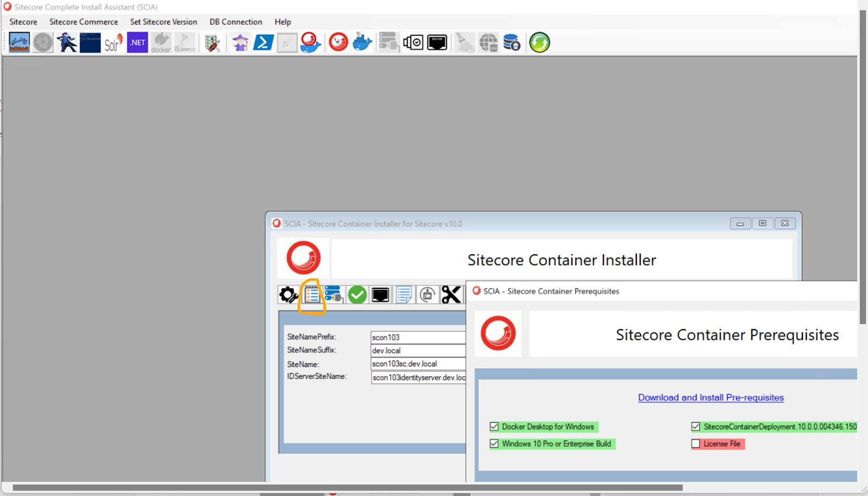Click Download and Install Pre-requisites link
Screen dimensions: 868x496
(711, 397)
